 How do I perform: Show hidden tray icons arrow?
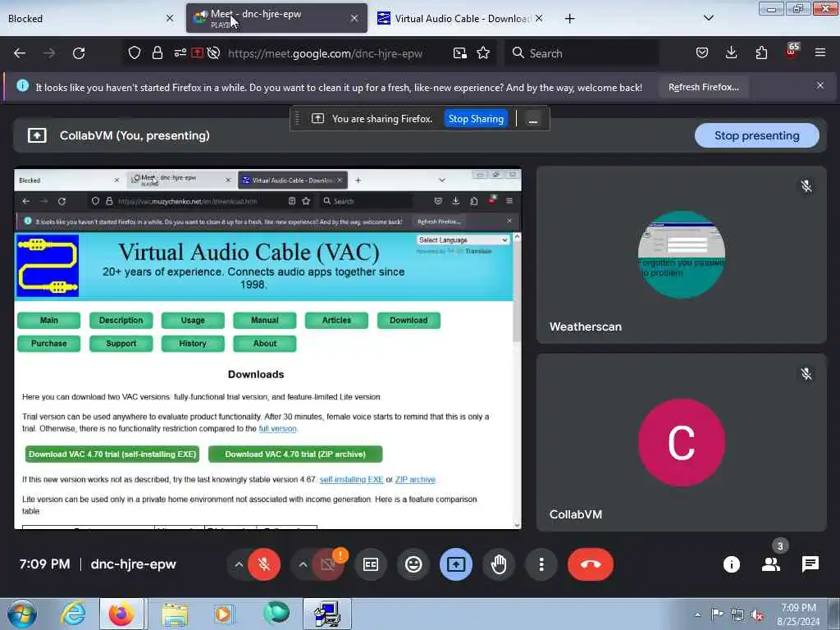coord(697,614)
